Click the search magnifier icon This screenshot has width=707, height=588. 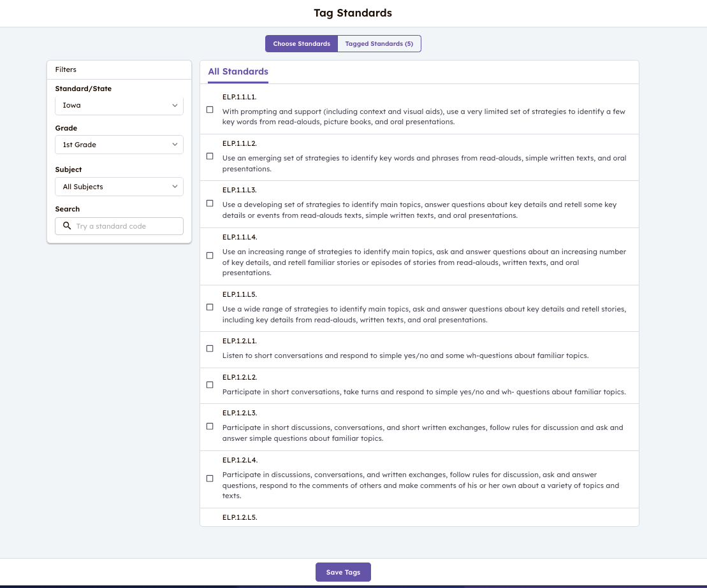(67, 226)
